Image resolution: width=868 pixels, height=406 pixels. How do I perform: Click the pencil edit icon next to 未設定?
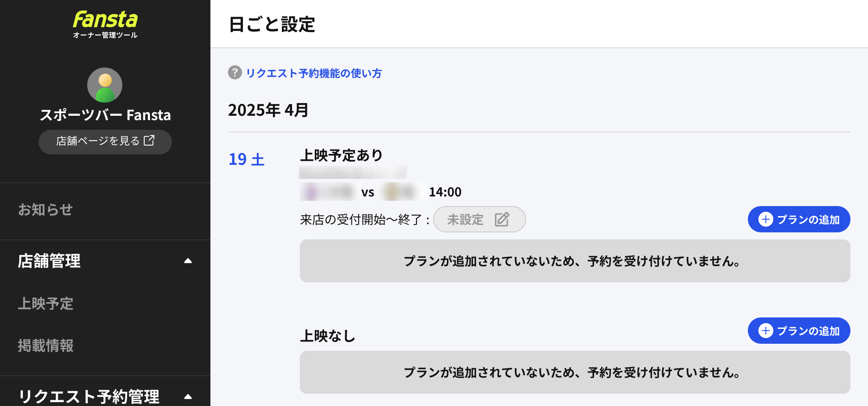(502, 219)
